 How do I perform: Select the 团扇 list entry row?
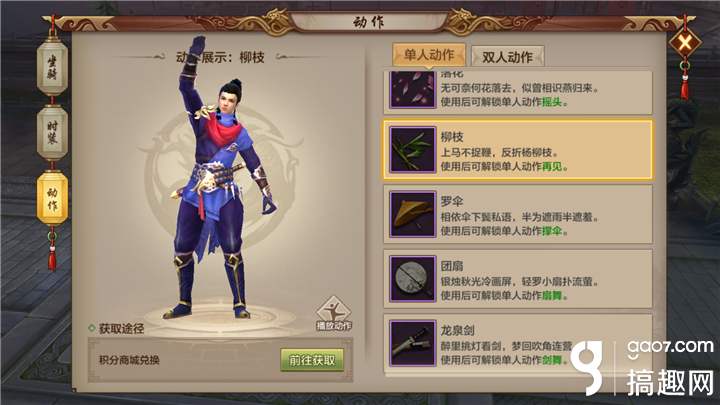coord(518,279)
